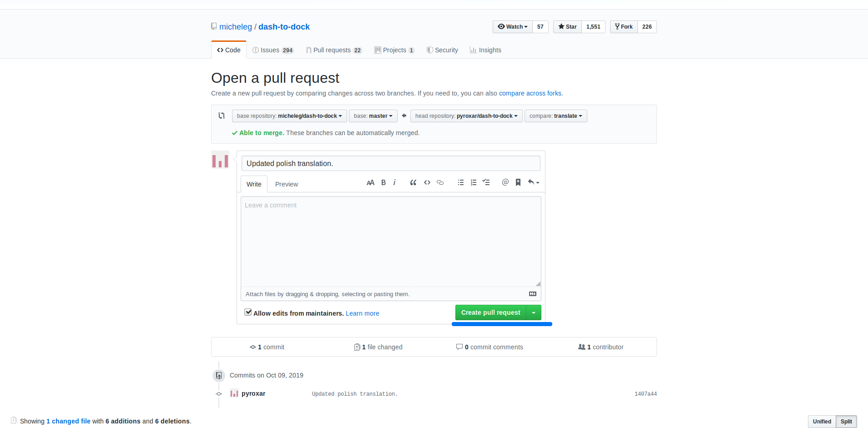Open head repository pyroxar/dash-to-dock dropdown
868x428 pixels.
(466, 116)
